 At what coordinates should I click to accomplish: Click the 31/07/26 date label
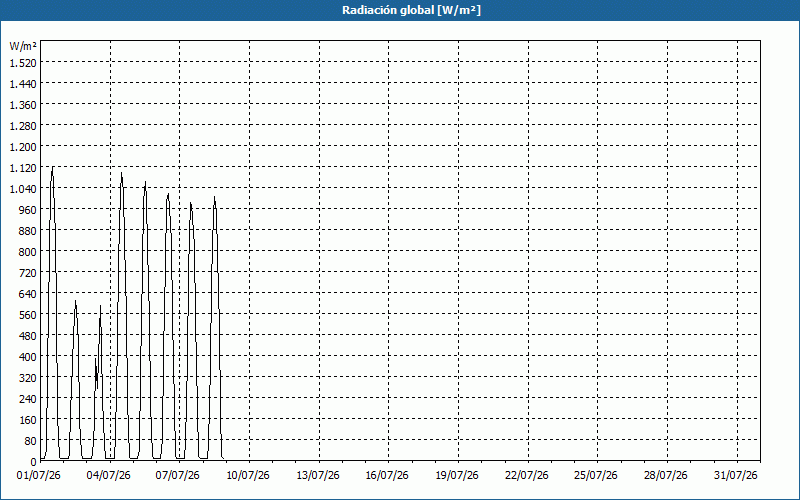(x=736, y=476)
